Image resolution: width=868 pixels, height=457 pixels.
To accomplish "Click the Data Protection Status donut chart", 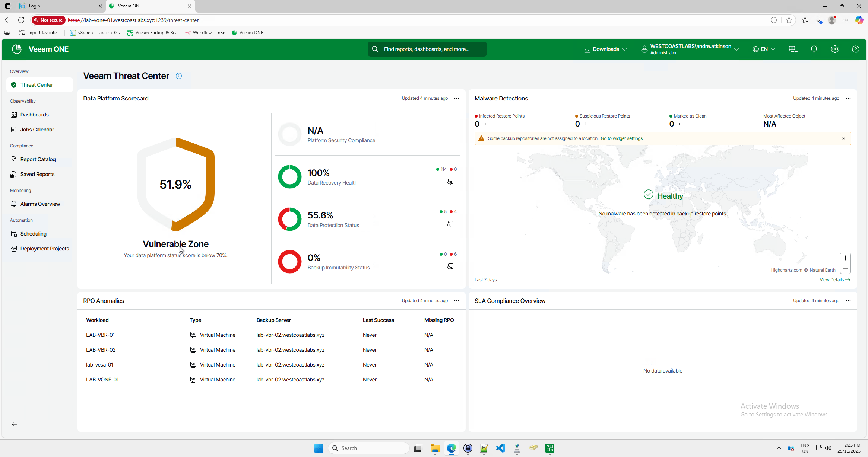I will click(x=289, y=219).
